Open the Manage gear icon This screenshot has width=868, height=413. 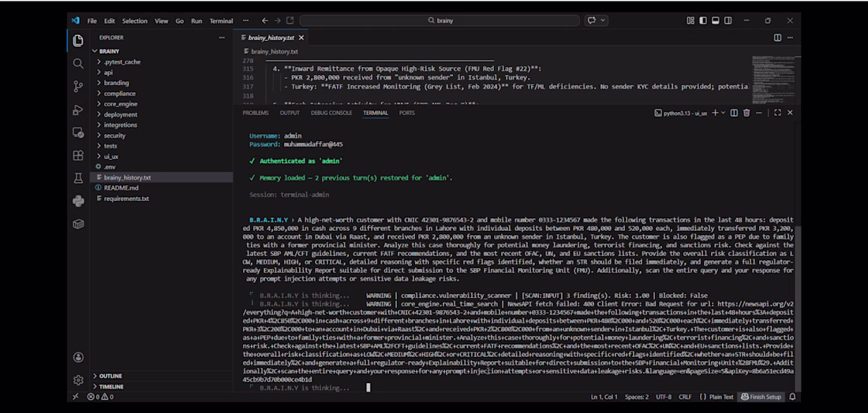(x=78, y=380)
